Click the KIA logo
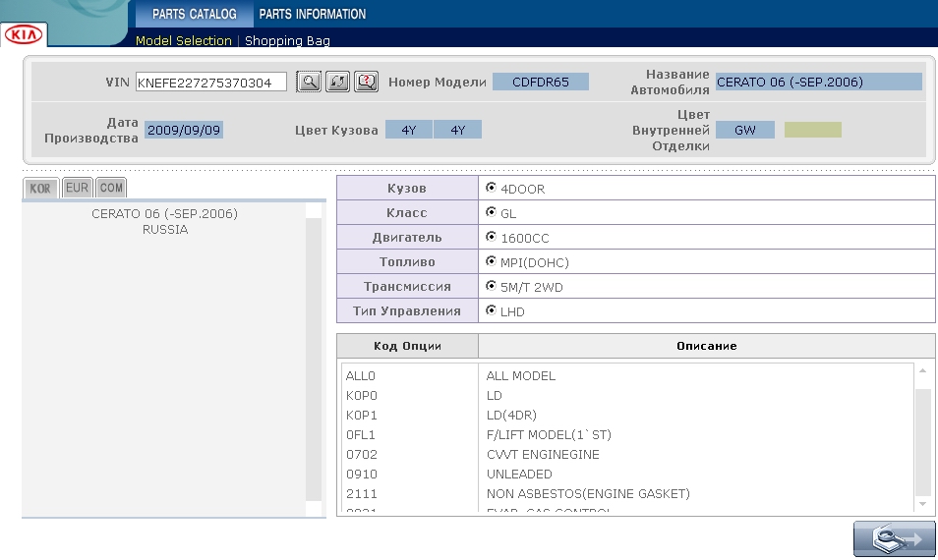 click(x=24, y=35)
